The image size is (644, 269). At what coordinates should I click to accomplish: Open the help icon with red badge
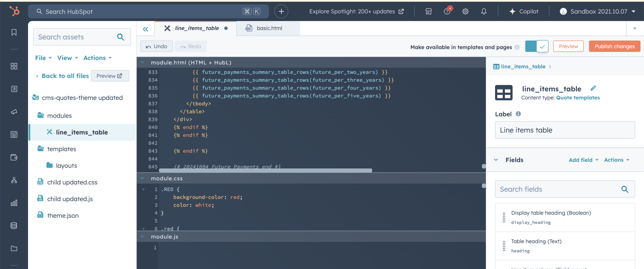tap(447, 11)
